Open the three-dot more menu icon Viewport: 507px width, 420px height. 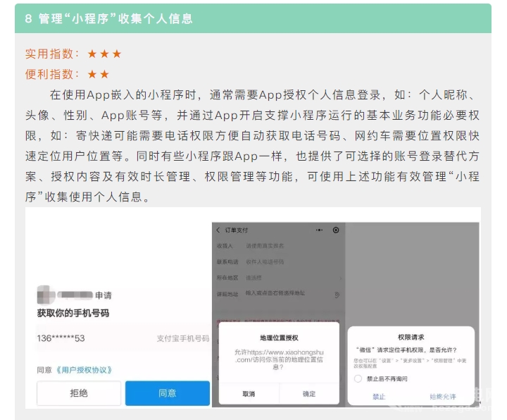(319, 230)
